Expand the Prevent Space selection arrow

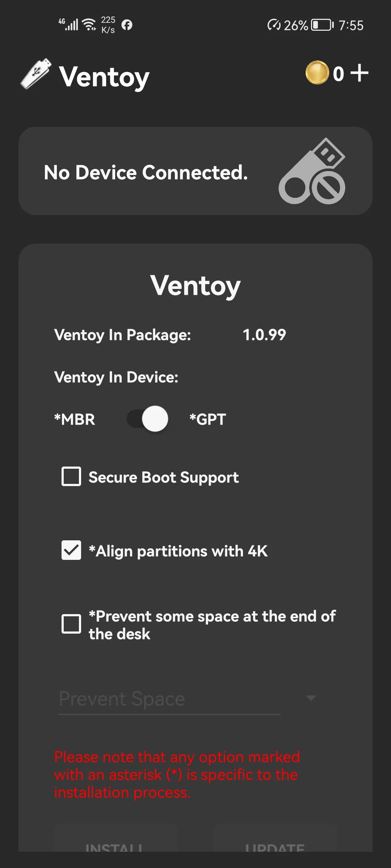click(x=311, y=698)
